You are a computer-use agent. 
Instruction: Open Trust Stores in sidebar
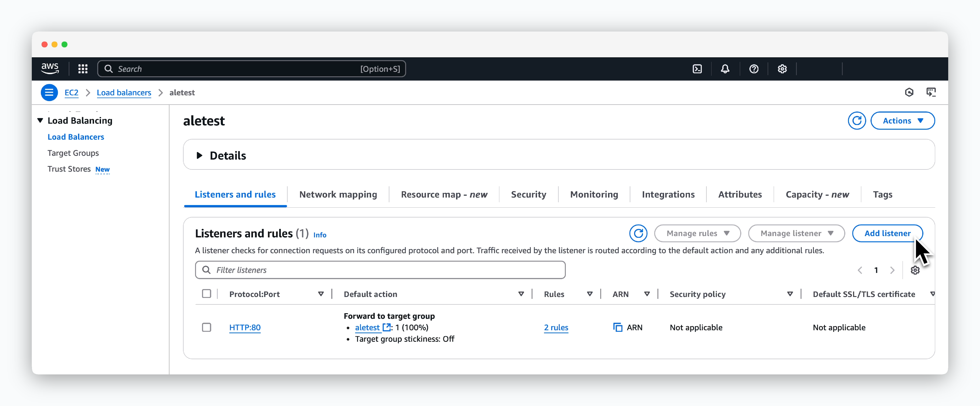coord(69,169)
